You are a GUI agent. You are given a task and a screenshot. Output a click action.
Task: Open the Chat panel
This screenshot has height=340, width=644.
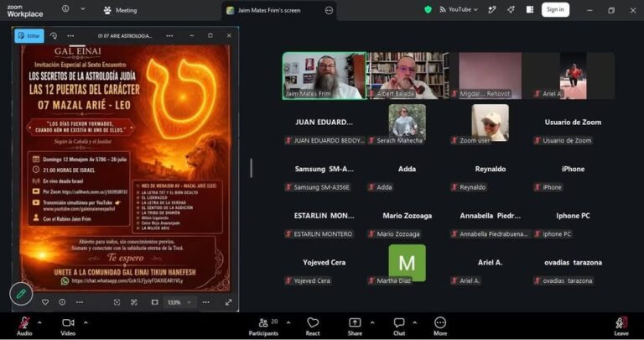tap(399, 327)
